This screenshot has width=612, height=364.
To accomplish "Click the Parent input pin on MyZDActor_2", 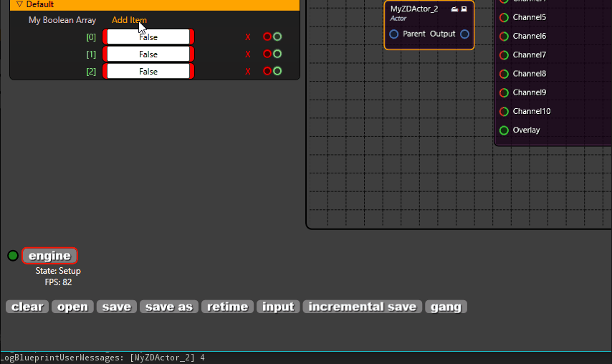I will point(394,34).
